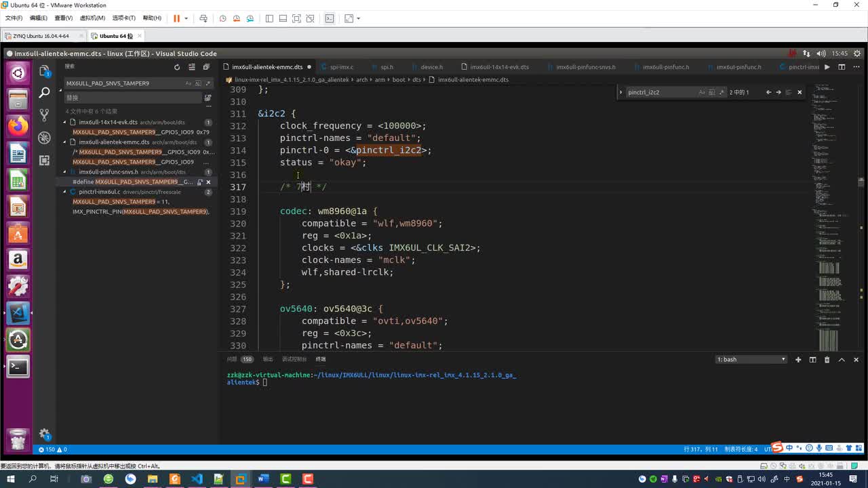Go to previous find match

(768, 92)
